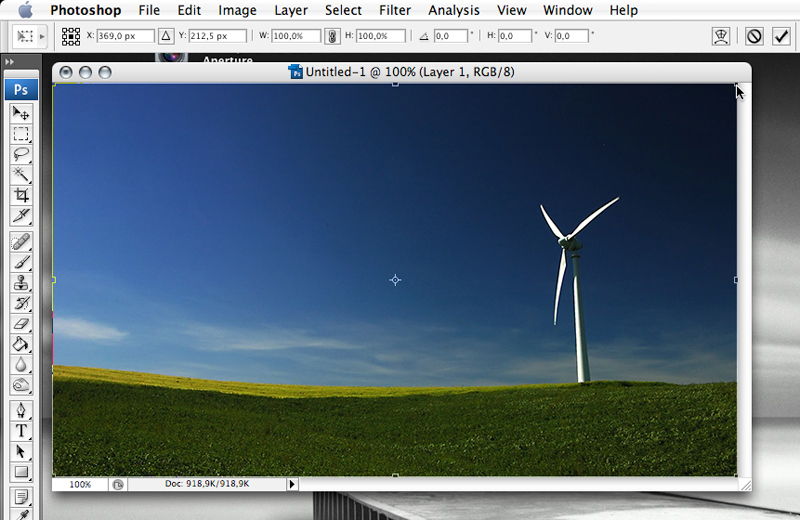Select the Crop tool
This screenshot has height=520, width=800.
(21, 196)
